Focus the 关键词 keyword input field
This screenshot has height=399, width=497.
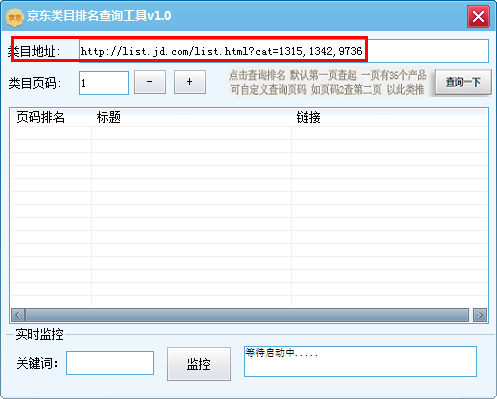click(x=110, y=363)
